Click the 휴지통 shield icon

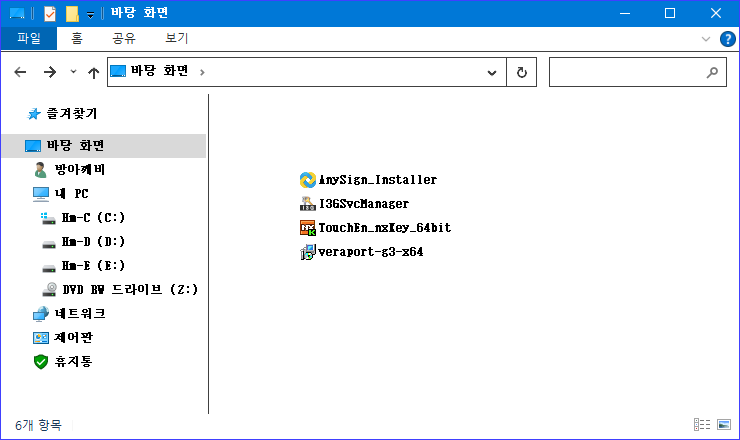click(41, 362)
